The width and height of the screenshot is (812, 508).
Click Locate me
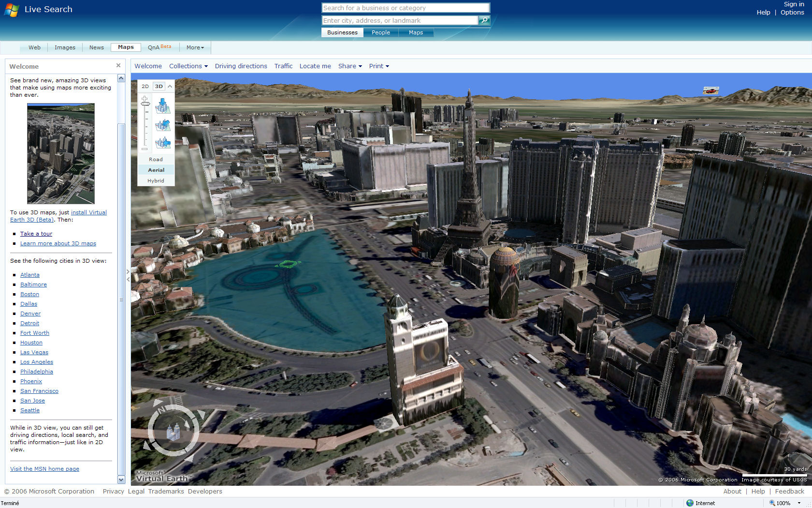tap(315, 66)
